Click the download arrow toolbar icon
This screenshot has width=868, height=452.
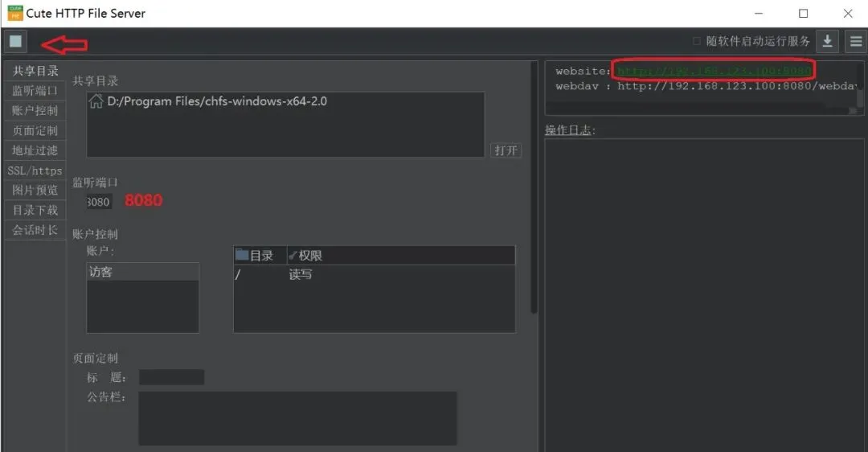tap(827, 41)
